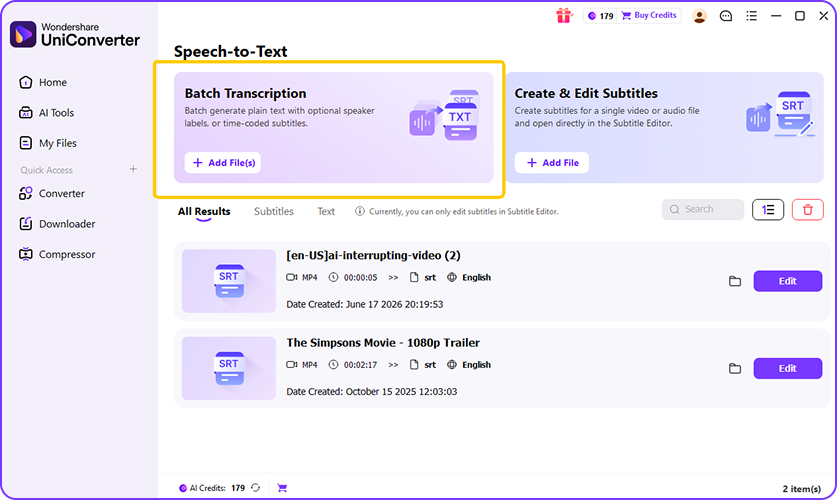This screenshot has width=837, height=500.
Task: Click the 2 item(s) count in status bar
Action: pyautogui.click(x=801, y=488)
